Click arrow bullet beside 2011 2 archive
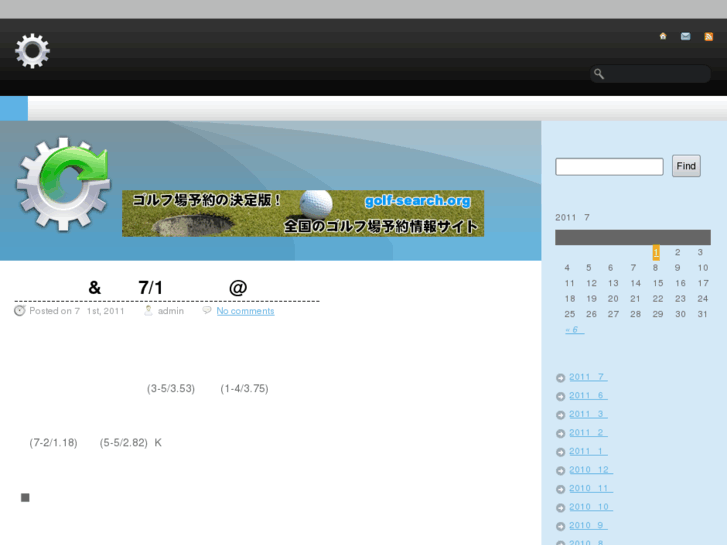The image size is (727, 545). click(561, 434)
